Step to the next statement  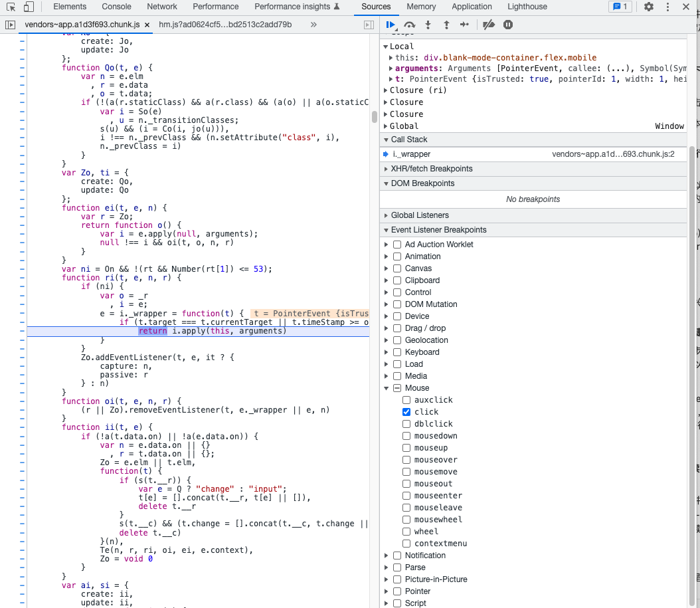tap(464, 25)
